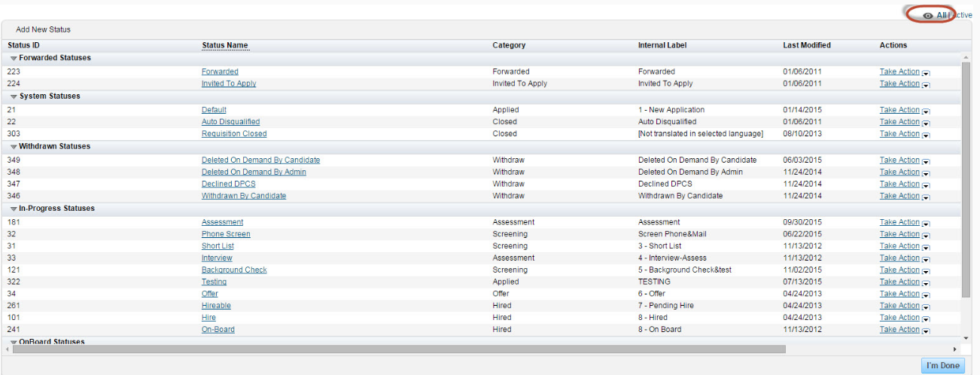Open action dropdown arrow for On-Board row
The image size is (980, 375).
point(926,331)
